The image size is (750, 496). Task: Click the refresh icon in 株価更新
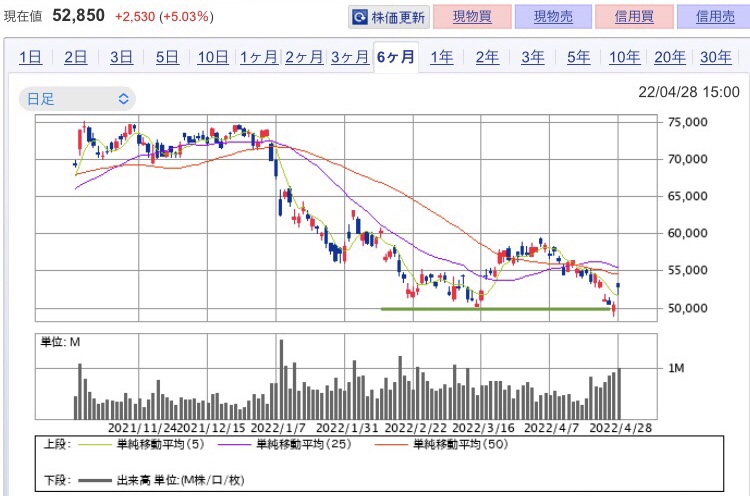[x=359, y=18]
